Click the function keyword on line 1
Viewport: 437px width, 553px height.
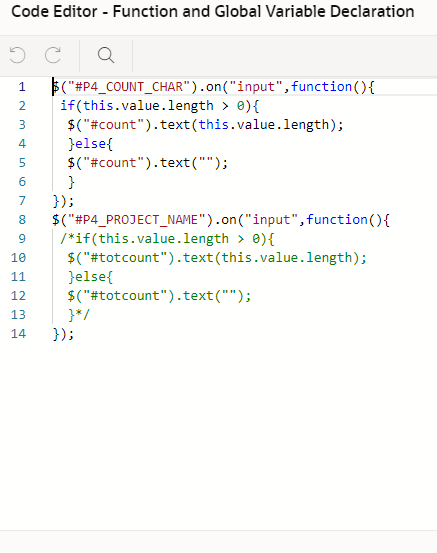pos(321,87)
